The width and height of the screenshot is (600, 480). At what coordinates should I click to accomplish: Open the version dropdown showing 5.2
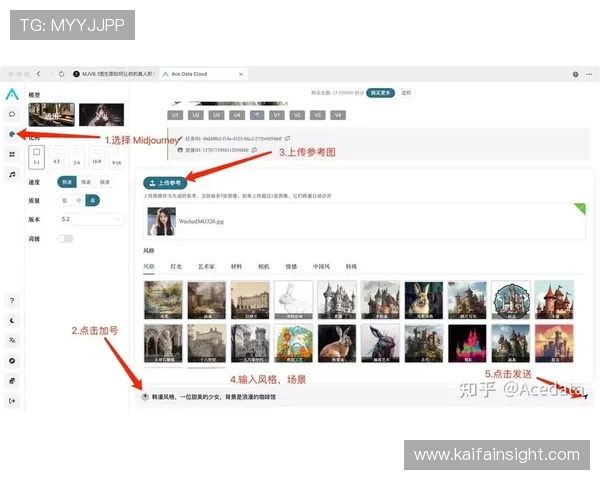point(91,219)
